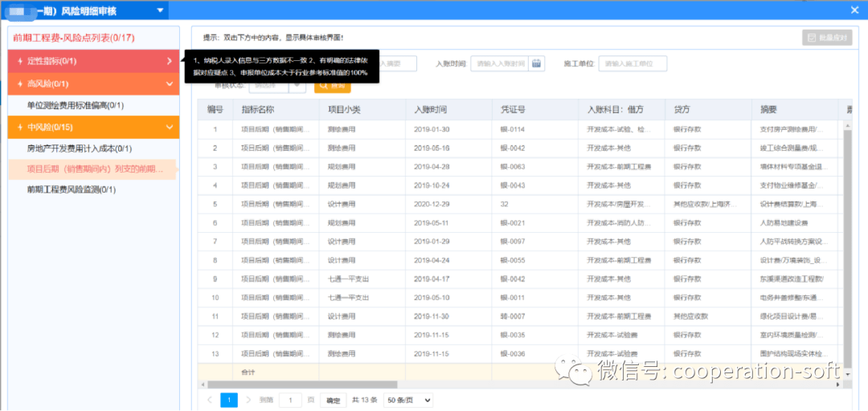Open the 50 条/页 page size dropdown
Image resolution: width=868 pixels, height=411 pixels.
408,400
